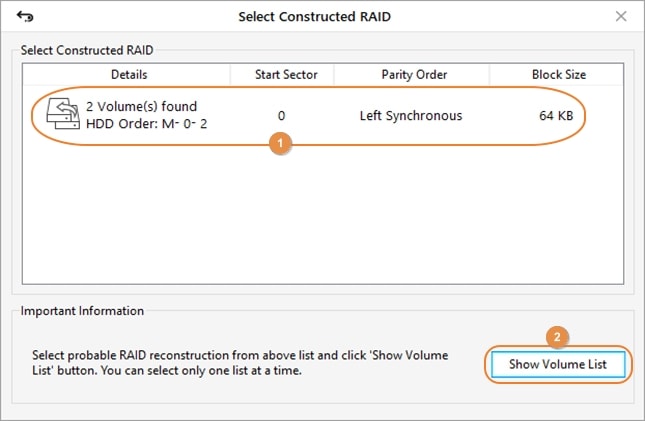Click the Left Synchronous parity value
Viewport: 645px width, 421px height.
411,115
